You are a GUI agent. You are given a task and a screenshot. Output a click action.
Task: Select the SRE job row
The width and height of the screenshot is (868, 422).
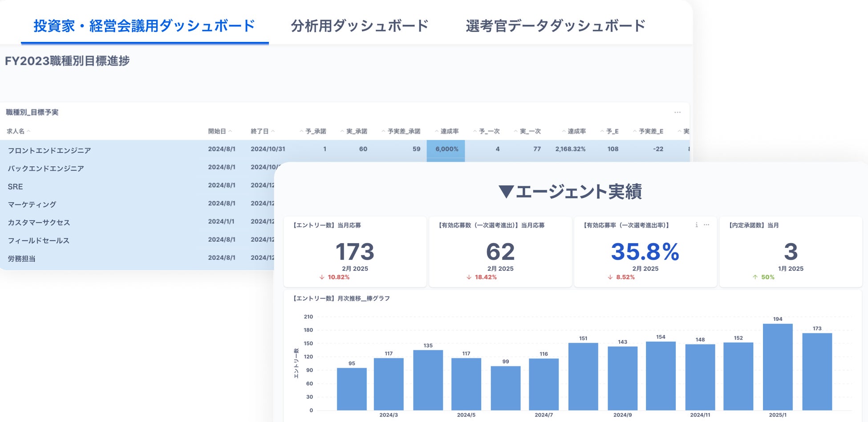tap(15, 187)
